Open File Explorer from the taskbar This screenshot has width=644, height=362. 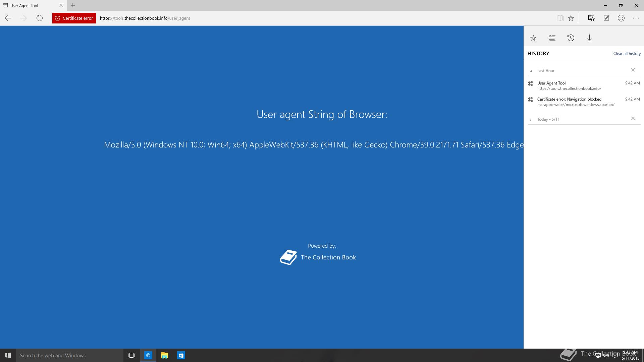pos(164,355)
